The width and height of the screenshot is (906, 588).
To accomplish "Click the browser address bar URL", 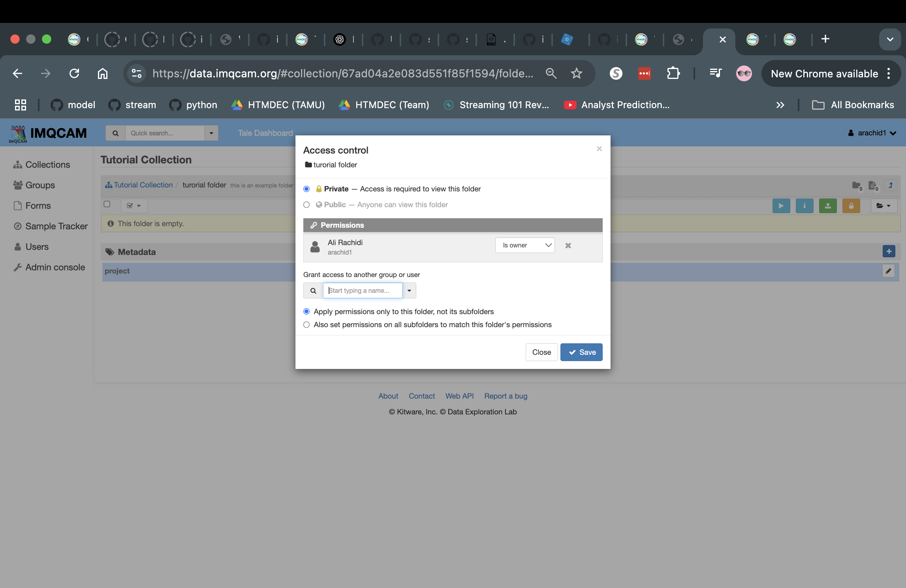I will [343, 73].
